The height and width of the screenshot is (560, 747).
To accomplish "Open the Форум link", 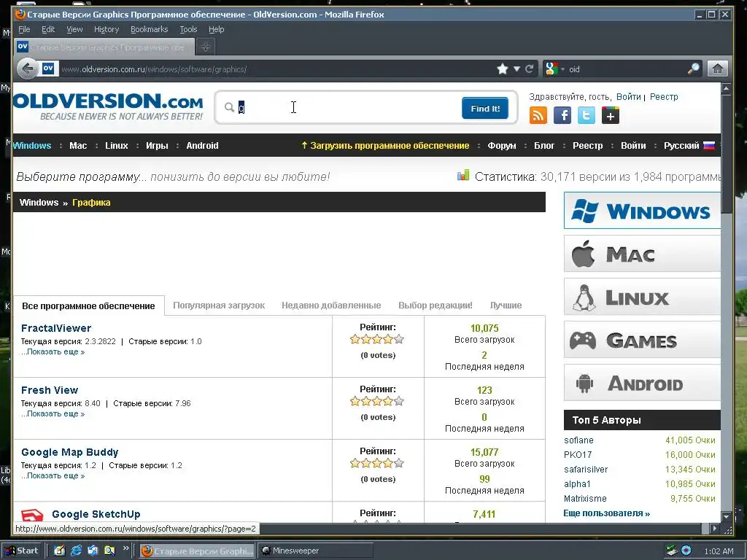I will 502,146.
